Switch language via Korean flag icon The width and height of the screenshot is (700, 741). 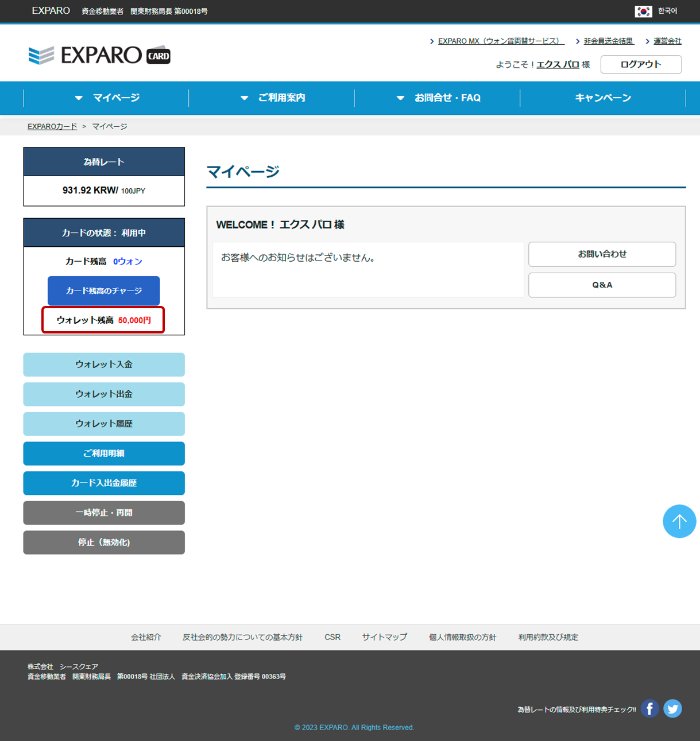[643, 11]
